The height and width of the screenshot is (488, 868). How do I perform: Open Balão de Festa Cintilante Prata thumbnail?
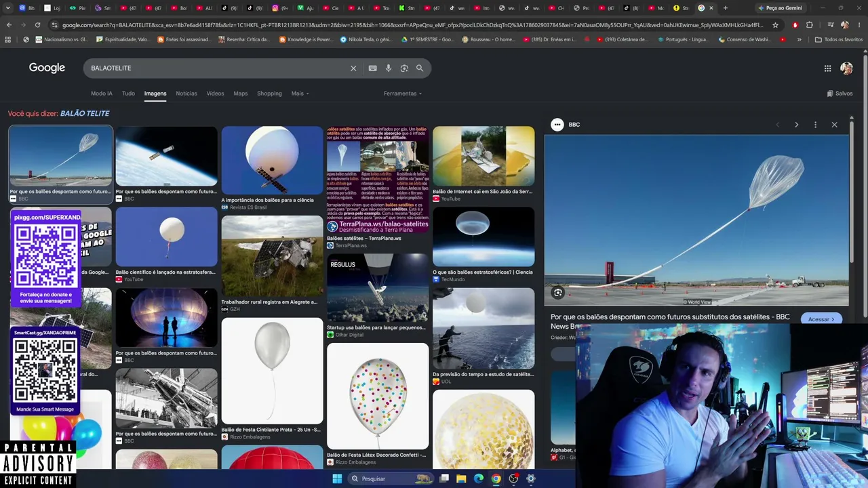tap(272, 371)
